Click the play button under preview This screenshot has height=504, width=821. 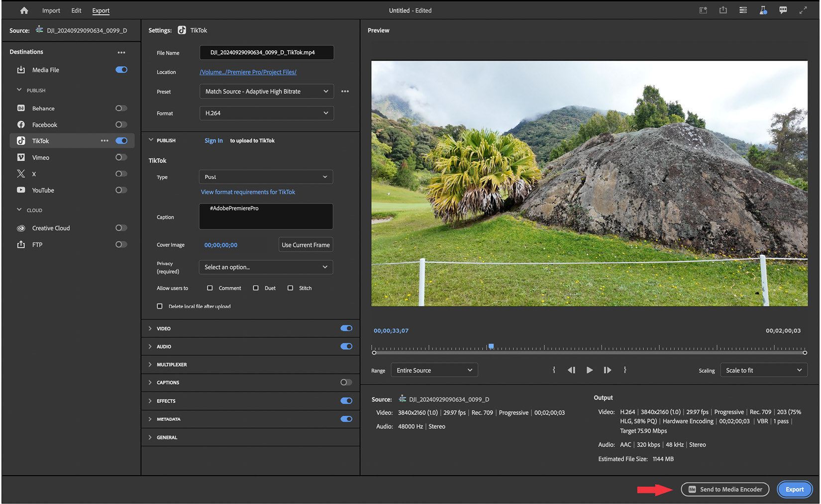(x=589, y=370)
